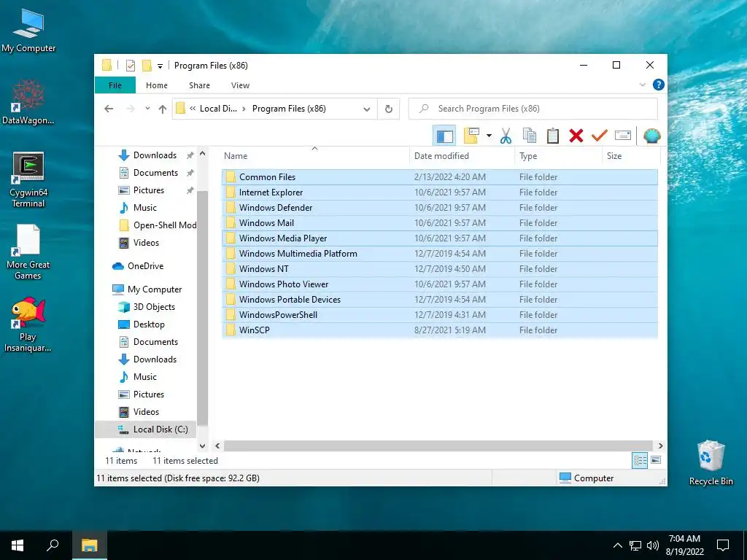This screenshot has height=560, width=747.
Task: Select the Windows Multimedia Platform folder
Action: [439, 253]
